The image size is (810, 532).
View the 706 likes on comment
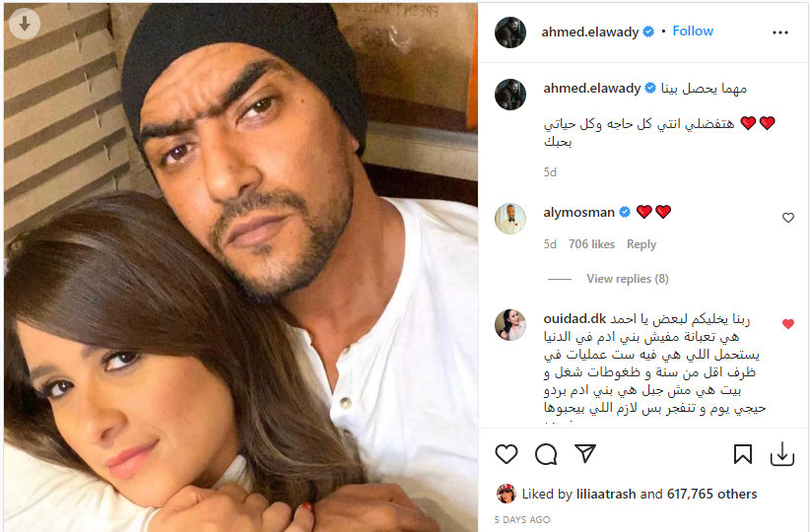(x=591, y=244)
